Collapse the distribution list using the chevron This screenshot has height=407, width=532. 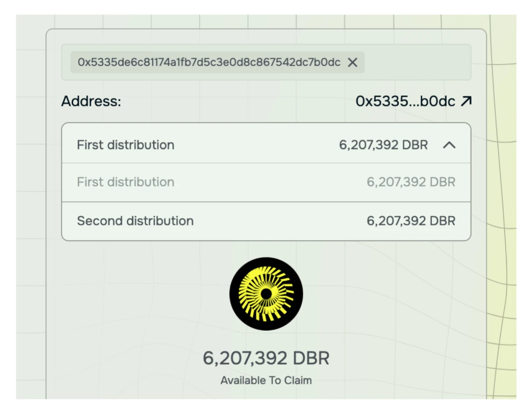[x=449, y=145]
